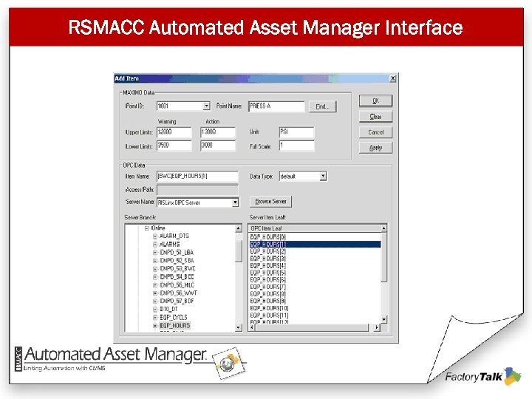Select D10_DT branch item
Screen dimensions: 532x399
168,309
